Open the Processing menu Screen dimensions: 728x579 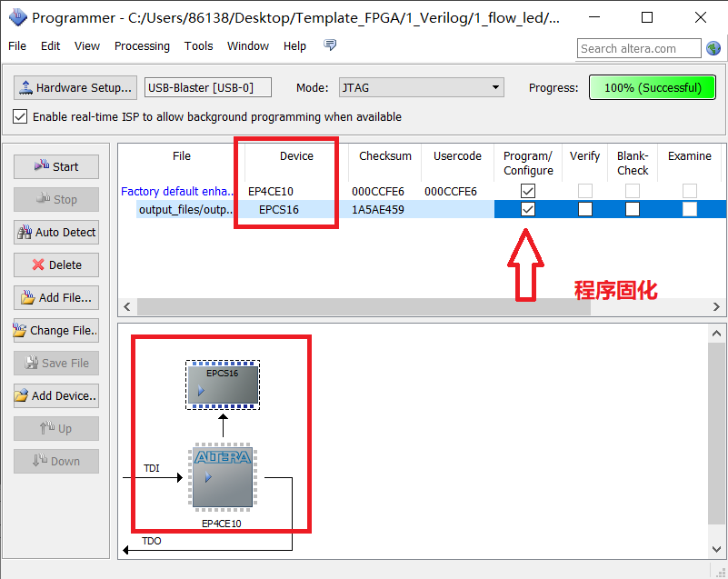point(142,45)
